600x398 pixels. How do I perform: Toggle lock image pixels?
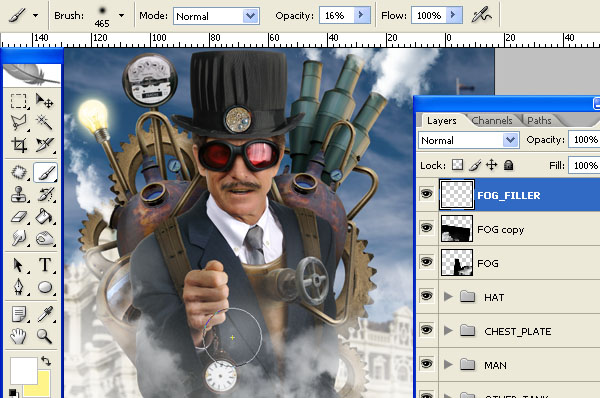475,165
